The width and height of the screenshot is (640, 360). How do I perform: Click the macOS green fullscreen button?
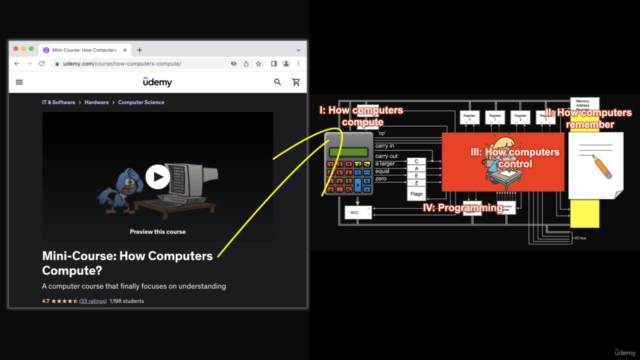[x=31, y=49]
